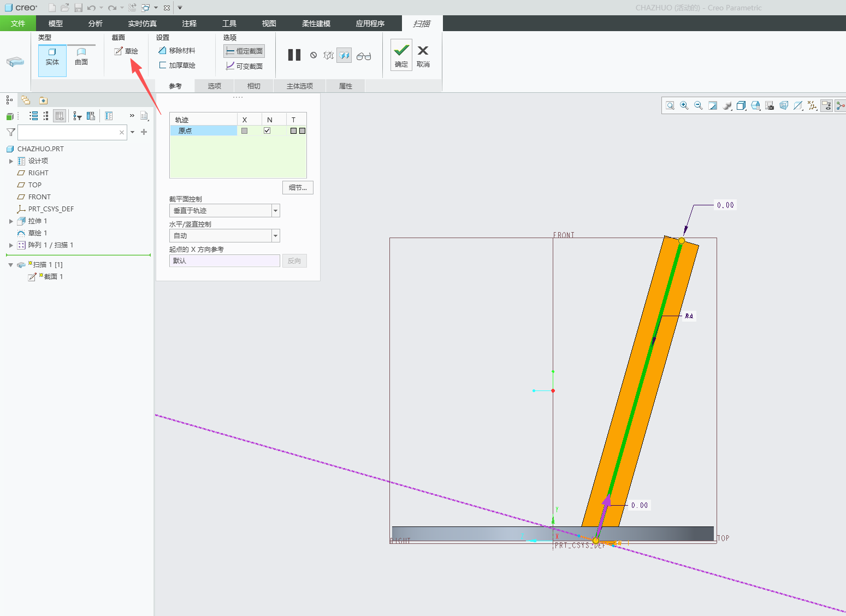Open 截平面控制 dropdown 垂直于轨迹
Viewport: 846px width, 616px height.
click(x=224, y=211)
